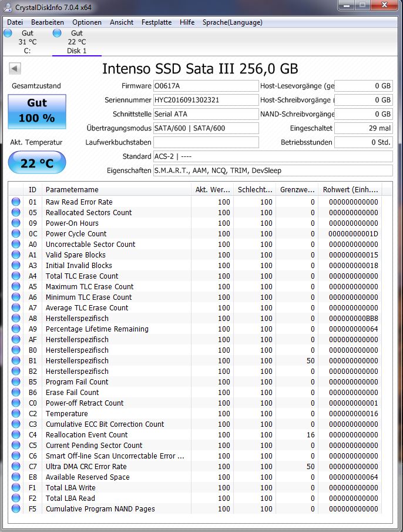
Task: Click the Übertragungsmodus field SATA/600
Action: pos(206,128)
